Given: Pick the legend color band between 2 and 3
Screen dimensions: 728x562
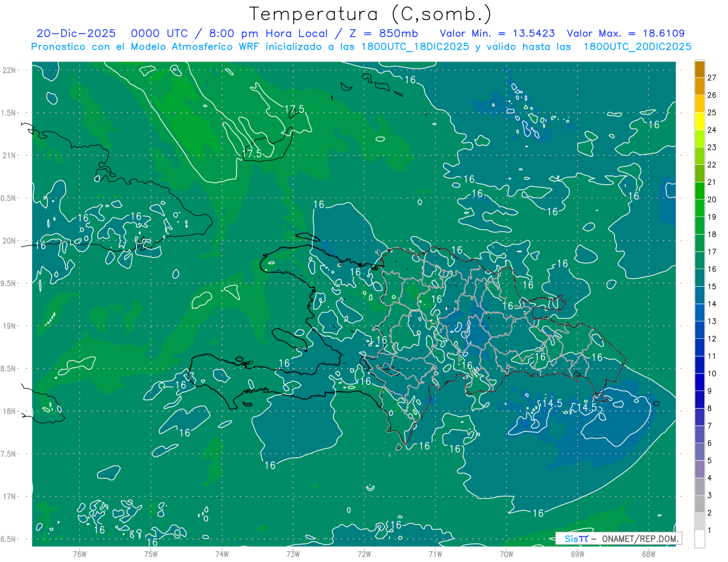Looking at the screenshot, I should (699, 504).
